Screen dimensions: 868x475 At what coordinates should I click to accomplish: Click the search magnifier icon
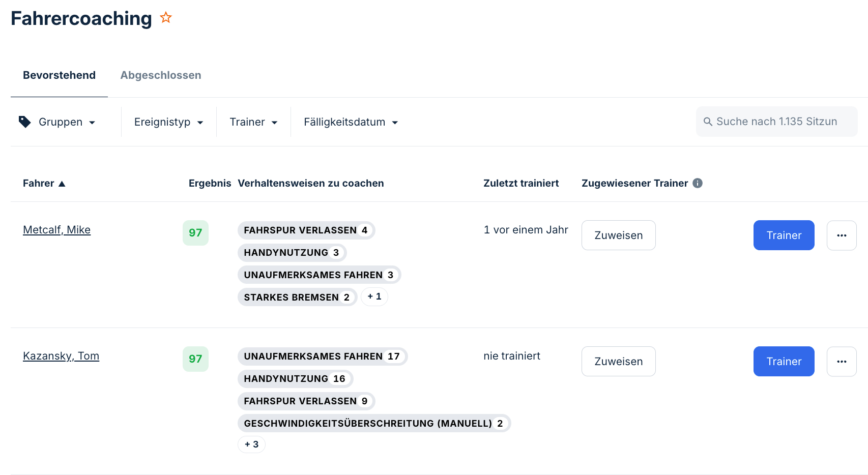pyautogui.click(x=708, y=122)
